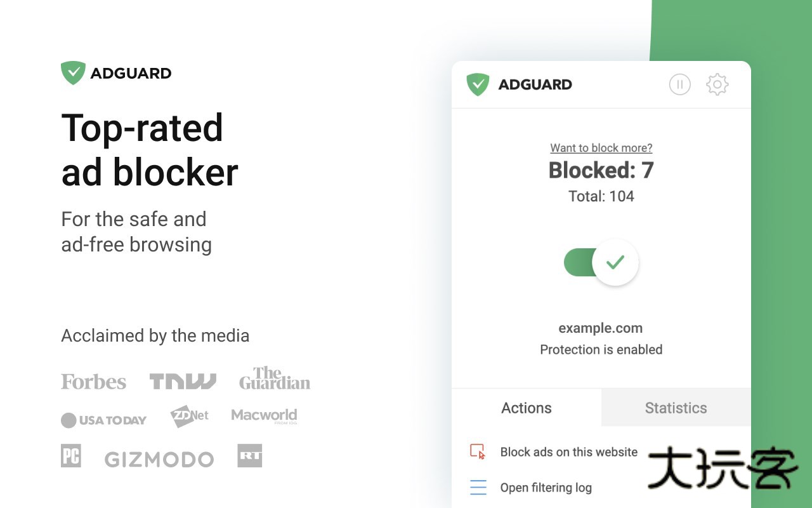Select the AdGuard shield logo on the landing page
Screen dimensions: 812x508
pyautogui.click(x=72, y=72)
